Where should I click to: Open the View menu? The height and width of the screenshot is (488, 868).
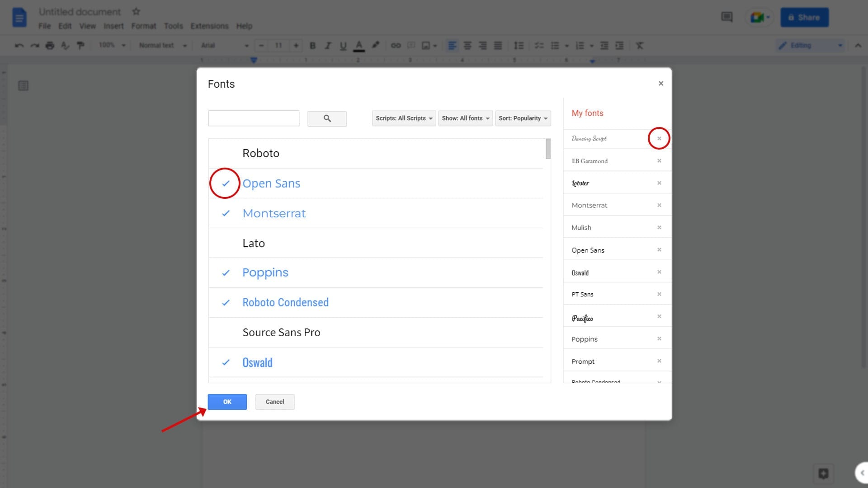[87, 26]
